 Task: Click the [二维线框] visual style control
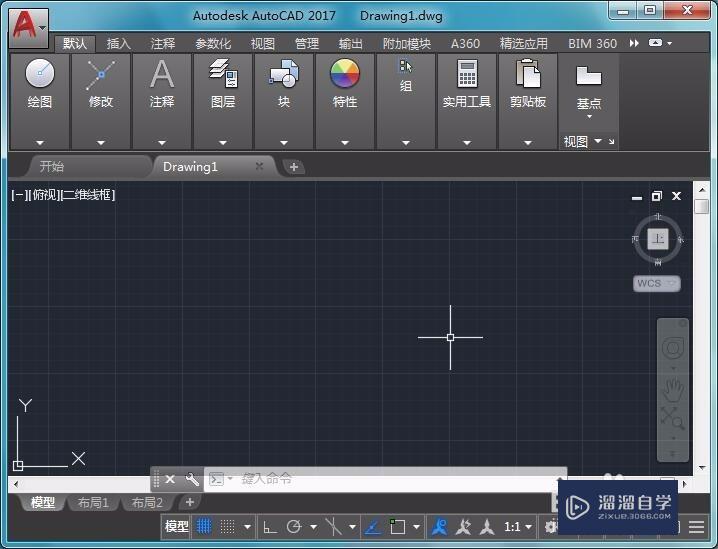pyautogui.click(x=88, y=195)
